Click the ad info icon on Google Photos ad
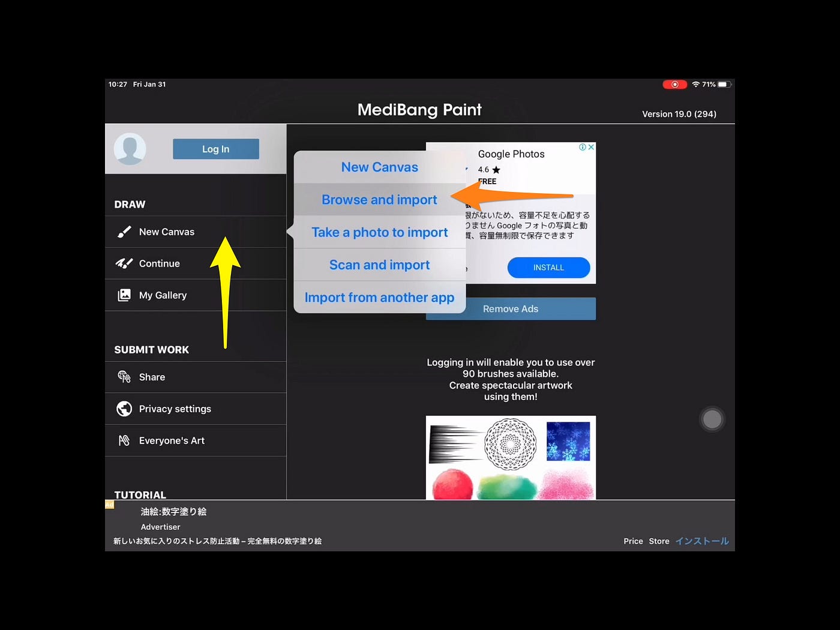Image resolution: width=840 pixels, height=630 pixels. (582, 147)
